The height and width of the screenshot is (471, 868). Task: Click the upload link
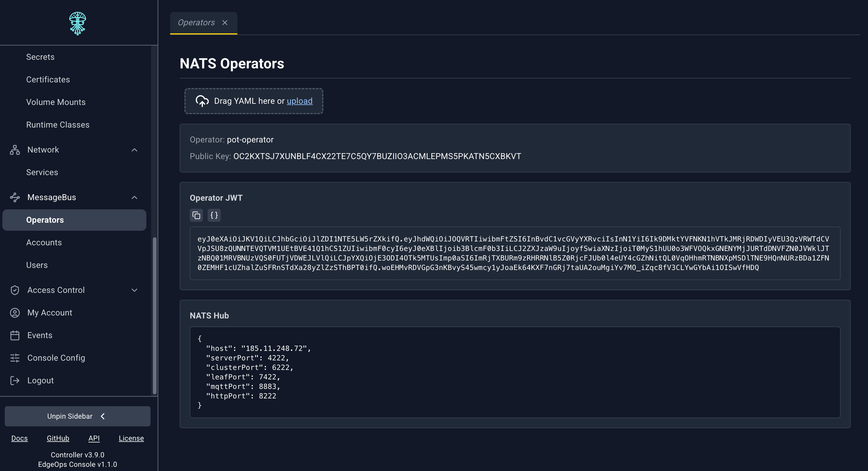(300, 101)
